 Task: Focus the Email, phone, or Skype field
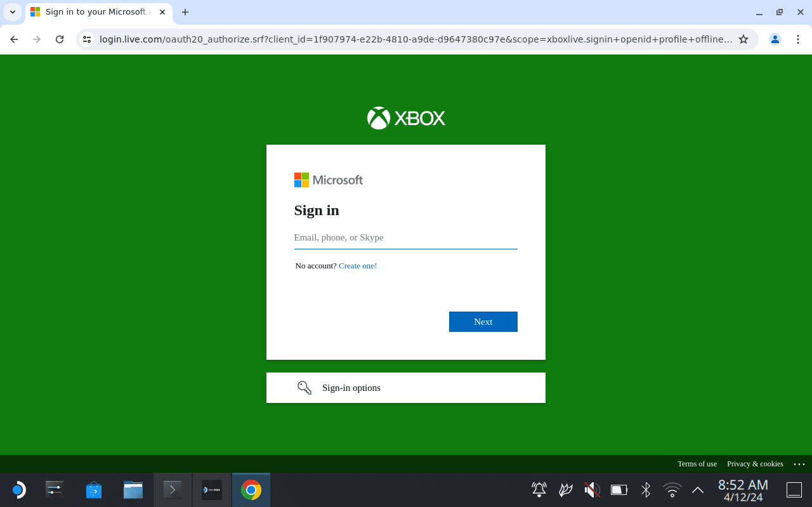[x=406, y=238]
